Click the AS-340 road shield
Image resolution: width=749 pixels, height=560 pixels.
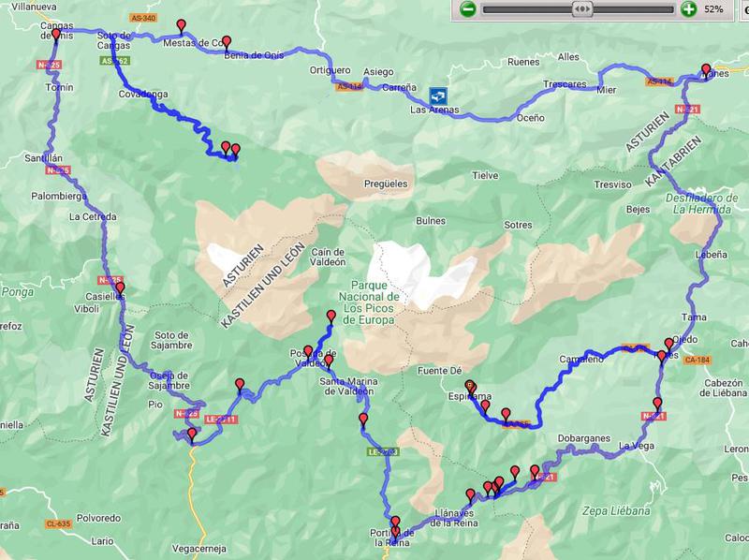(143, 18)
